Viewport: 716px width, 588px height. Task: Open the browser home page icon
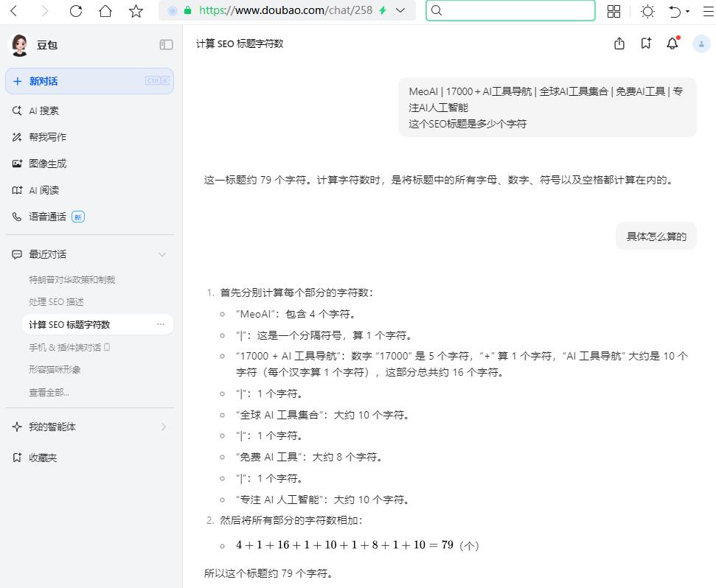(x=105, y=10)
